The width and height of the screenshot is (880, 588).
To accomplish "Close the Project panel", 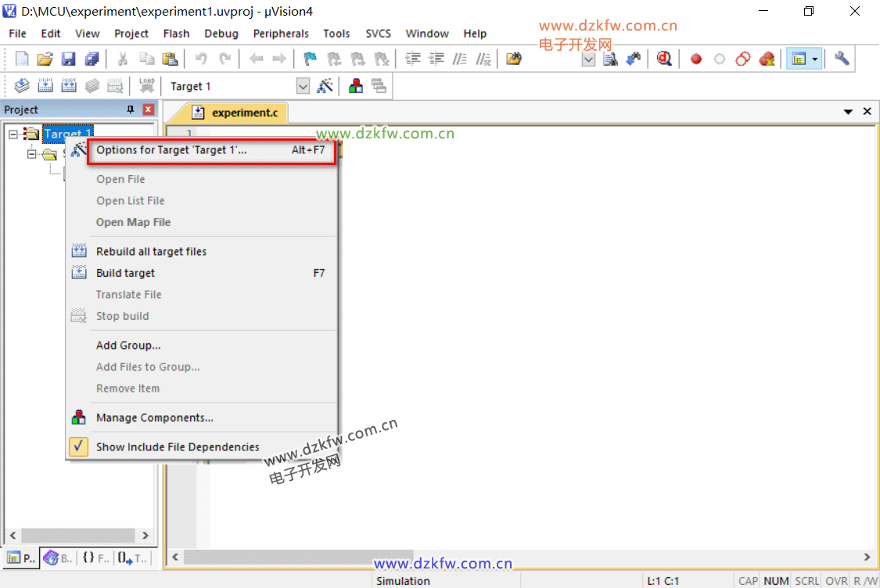I will point(148,110).
